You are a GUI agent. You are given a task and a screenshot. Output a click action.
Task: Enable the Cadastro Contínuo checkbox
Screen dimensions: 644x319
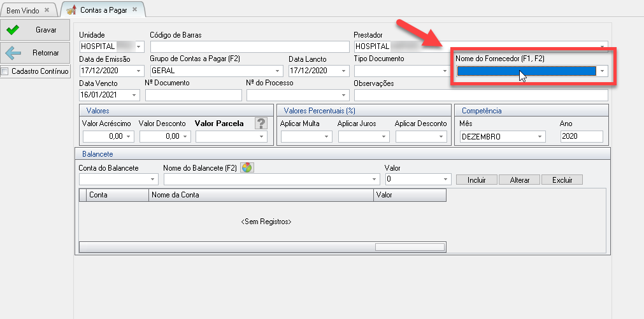coord(5,71)
